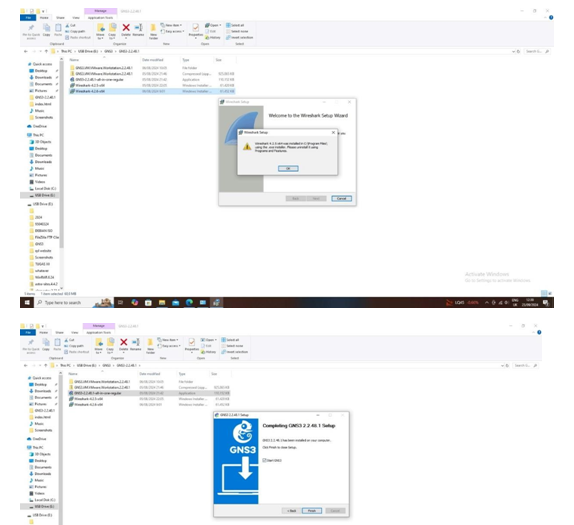
Task: Expand the New item dropdown in the upper ribbon
Action: click(x=171, y=25)
